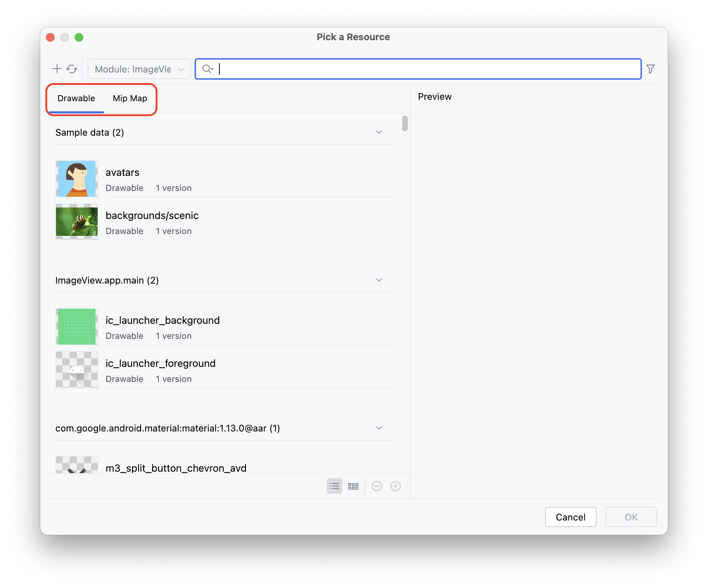This screenshot has width=708, height=588.
Task: Decrease thumbnail size with minus icon
Action: [377, 486]
